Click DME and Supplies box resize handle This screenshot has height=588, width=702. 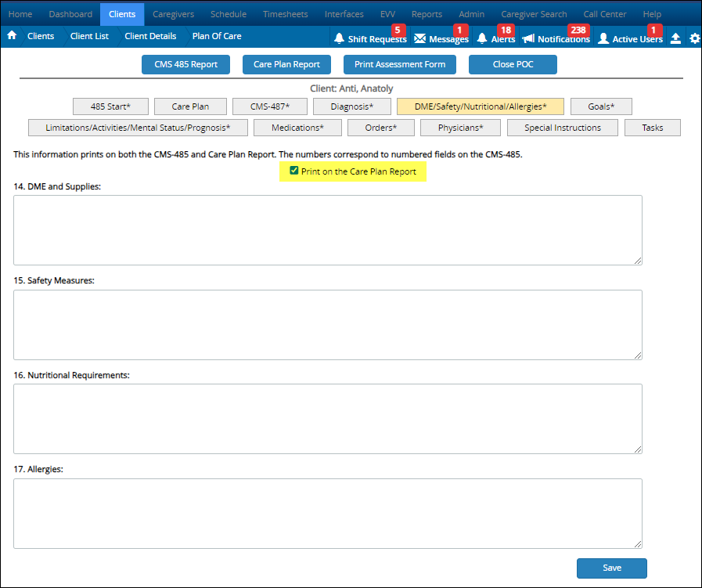click(638, 261)
